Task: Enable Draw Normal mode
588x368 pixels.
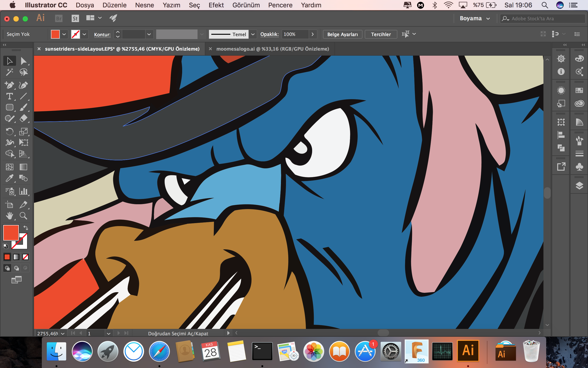Action: pos(7,268)
